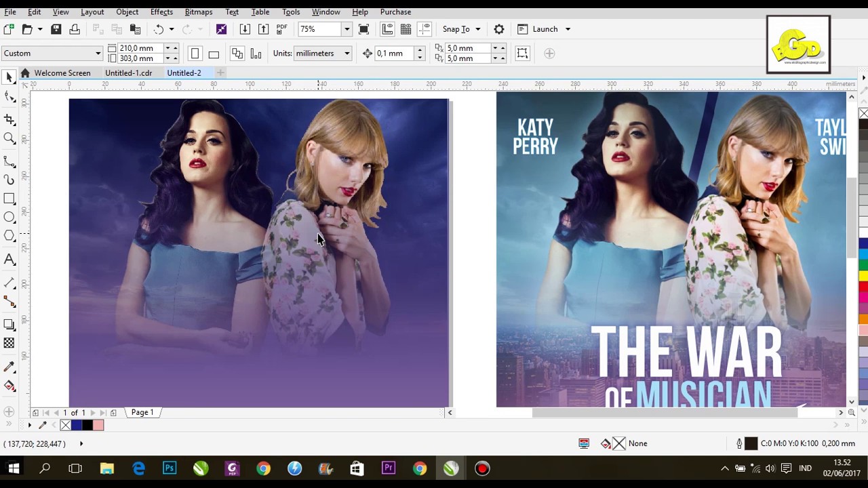
Task: Expand the undo history dropdown arrow
Action: click(172, 29)
